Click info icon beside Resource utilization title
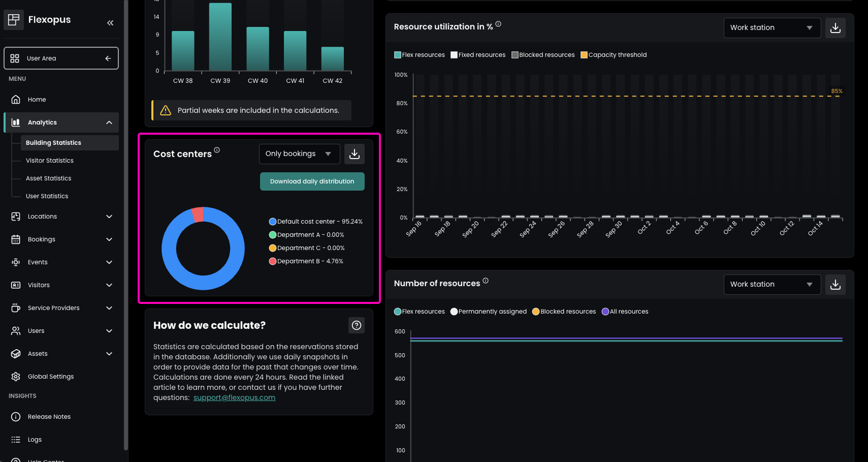This screenshot has height=462, width=868. point(498,24)
